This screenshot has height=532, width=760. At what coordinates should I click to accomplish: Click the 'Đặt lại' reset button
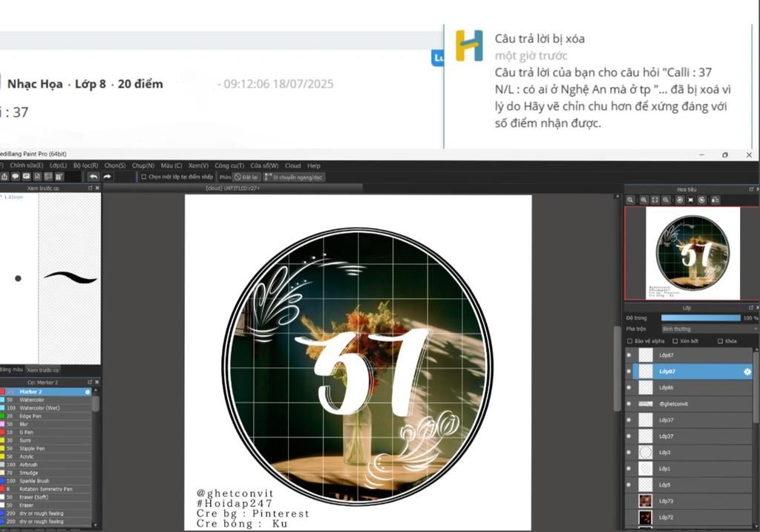248,177
